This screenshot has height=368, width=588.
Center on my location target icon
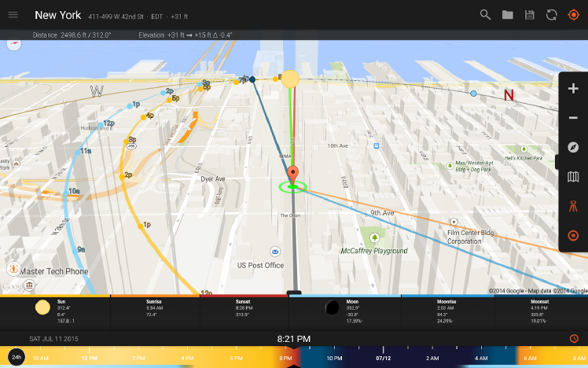point(573,15)
